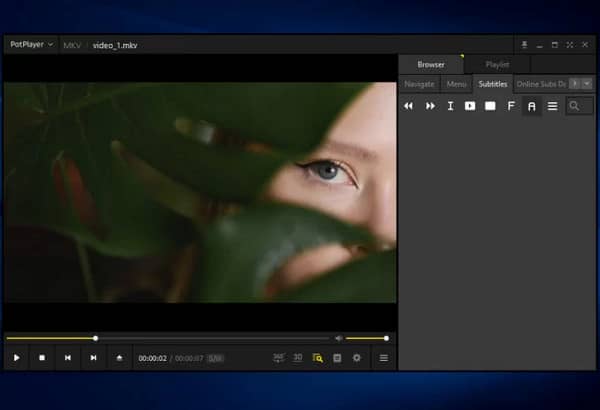Switch to the Playlist tab
This screenshot has height=410, width=600.
(497, 64)
